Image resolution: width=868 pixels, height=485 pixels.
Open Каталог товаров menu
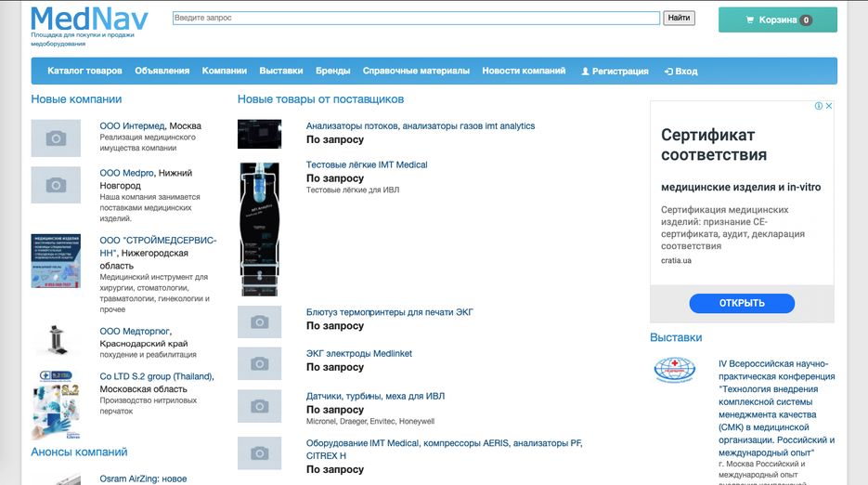[84, 71]
